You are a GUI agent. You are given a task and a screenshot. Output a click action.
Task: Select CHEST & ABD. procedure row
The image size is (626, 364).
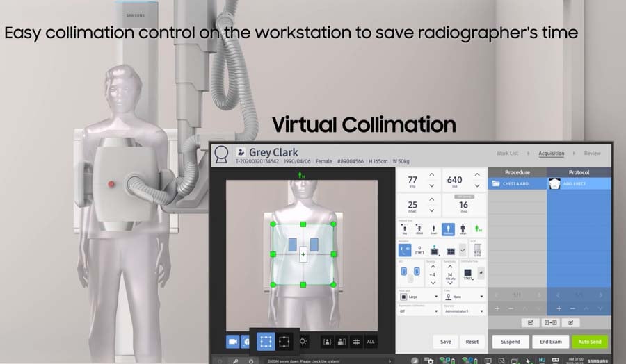pos(517,183)
